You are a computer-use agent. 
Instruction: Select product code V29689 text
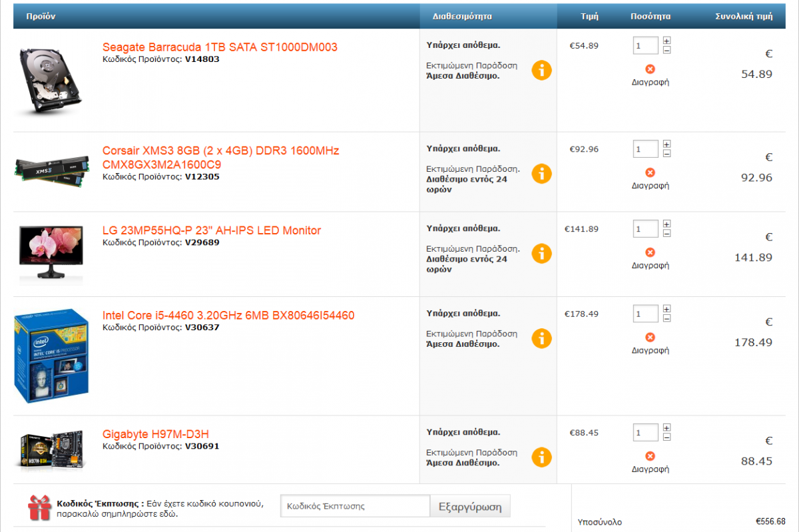[202, 242]
